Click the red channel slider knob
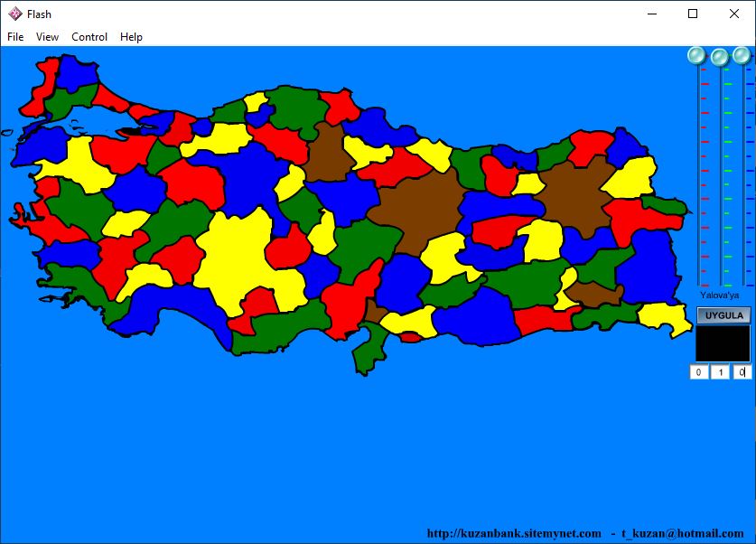Image resolution: width=756 pixels, height=544 pixels. pyautogui.click(x=696, y=56)
